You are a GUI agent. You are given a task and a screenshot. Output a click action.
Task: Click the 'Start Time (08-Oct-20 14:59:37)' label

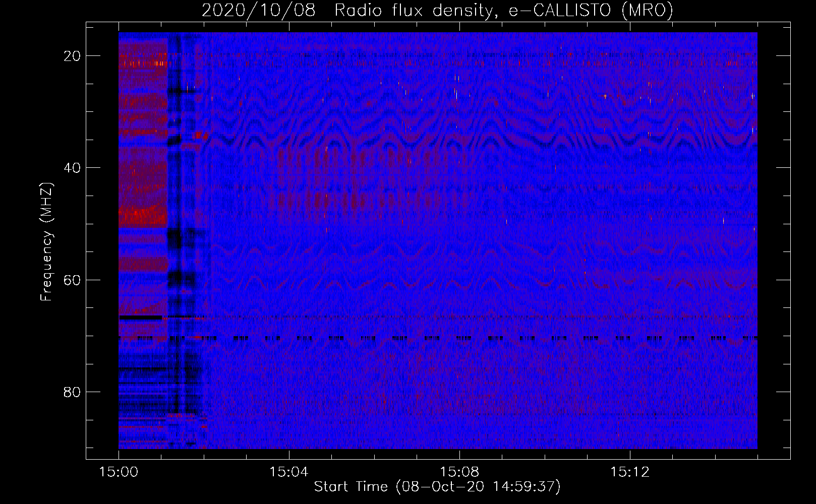click(x=437, y=487)
